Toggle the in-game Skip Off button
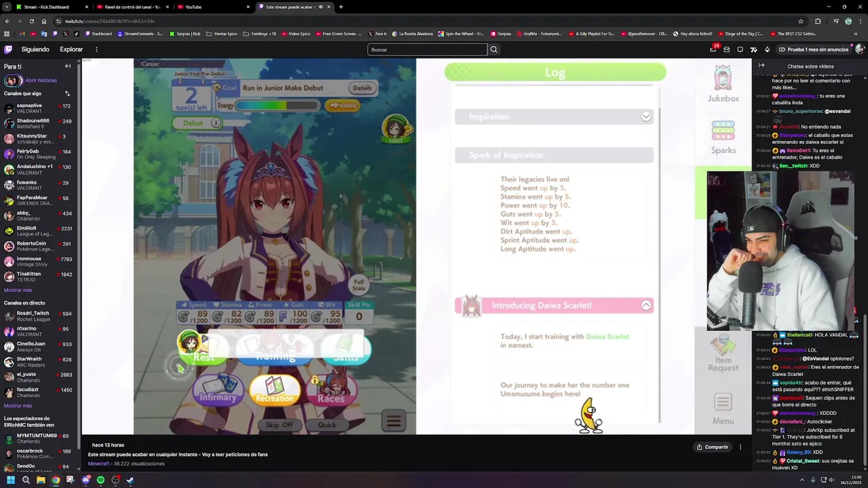 [x=279, y=425]
